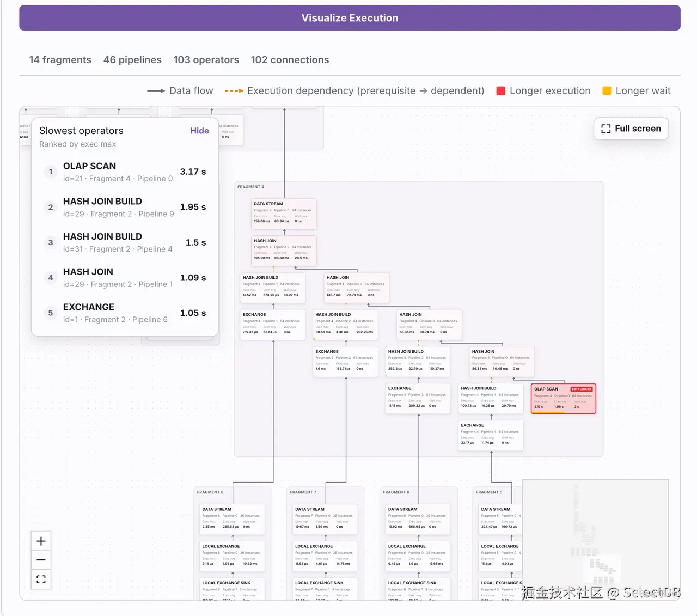Screen dimensions: 697x616
Task: Select HASH JOIN node with 135.7 ms exec max
Action: coord(357,287)
